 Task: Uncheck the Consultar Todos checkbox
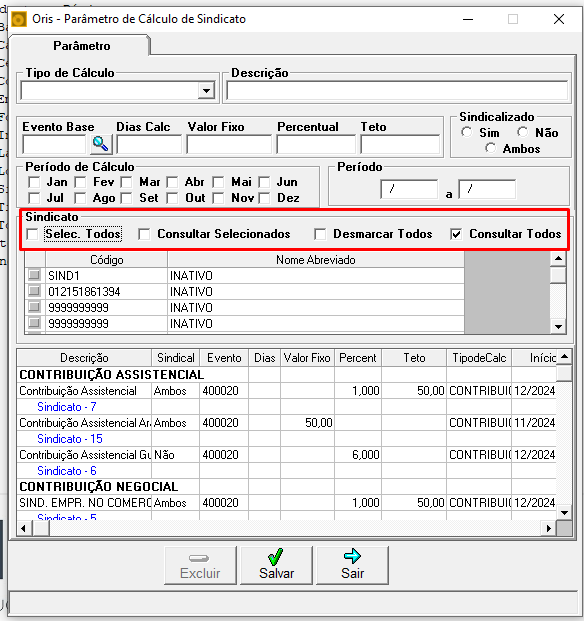tap(456, 234)
